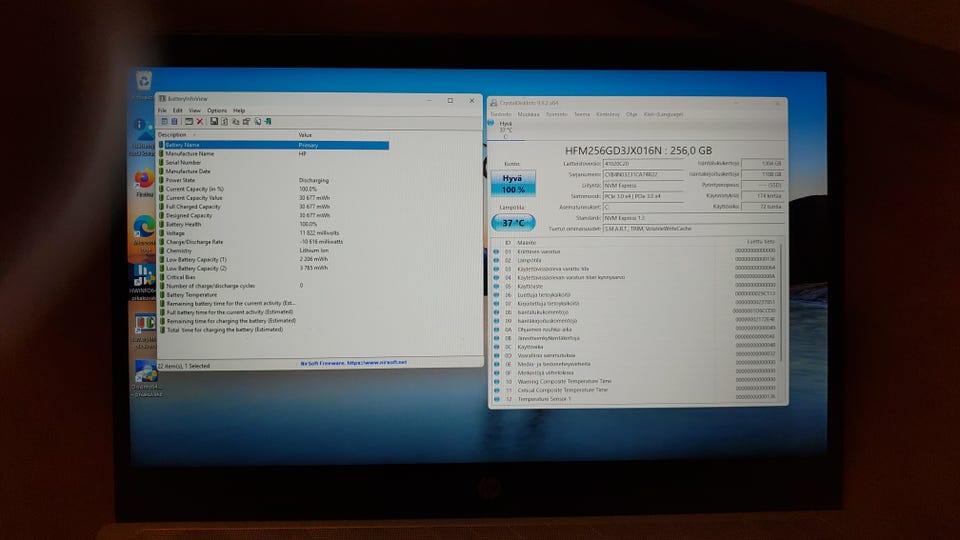The image size is (960, 540).
Task: Click the Hyvä 100 % health status button
Action: (513, 184)
